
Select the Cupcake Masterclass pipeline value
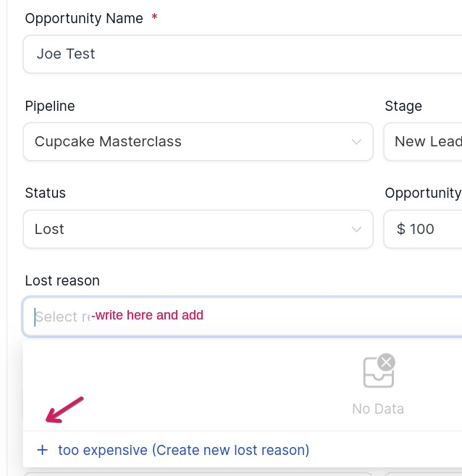[x=108, y=142]
